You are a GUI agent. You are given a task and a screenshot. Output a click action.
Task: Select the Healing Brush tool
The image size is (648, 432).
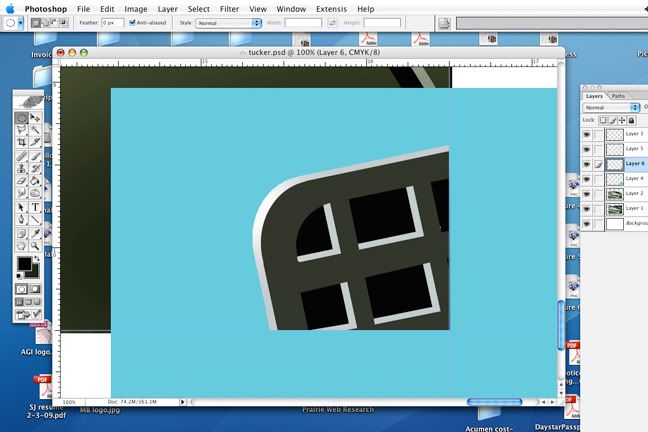[21, 156]
